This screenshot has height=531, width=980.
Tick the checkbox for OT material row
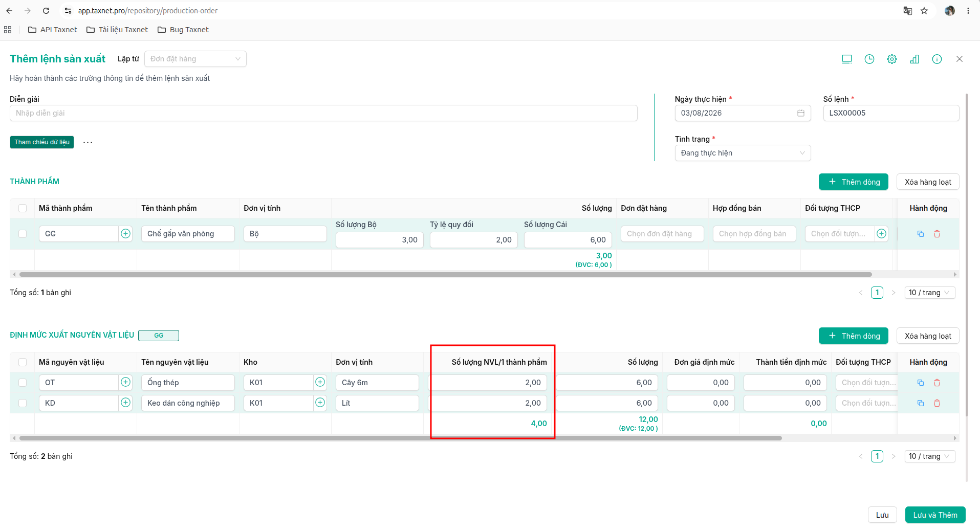(23, 383)
